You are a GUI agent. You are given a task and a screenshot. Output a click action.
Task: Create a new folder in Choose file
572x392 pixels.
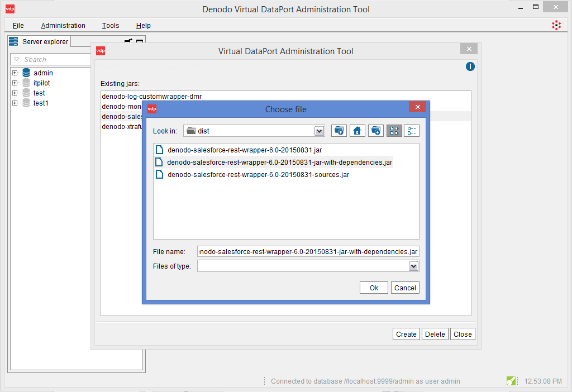tap(376, 131)
